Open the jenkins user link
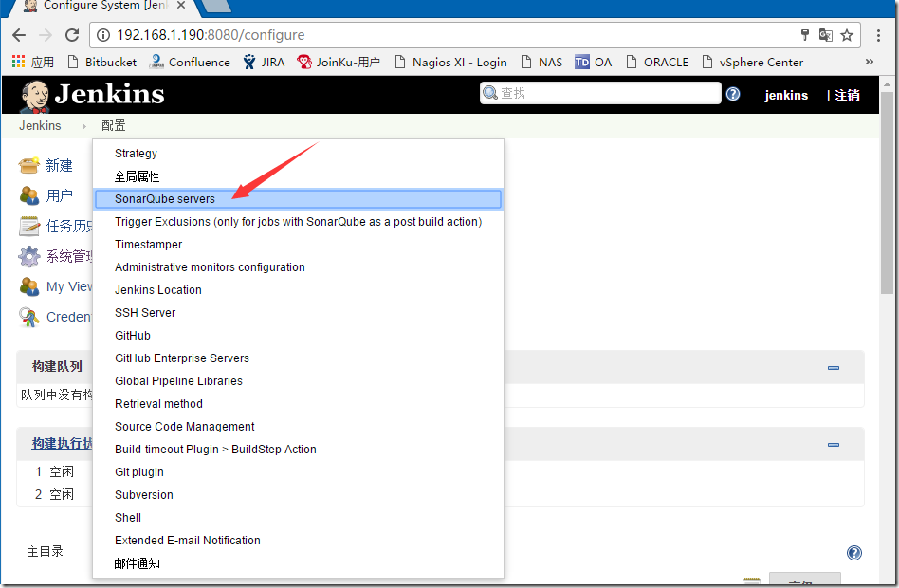The height and width of the screenshot is (588, 899). pyautogui.click(x=786, y=95)
